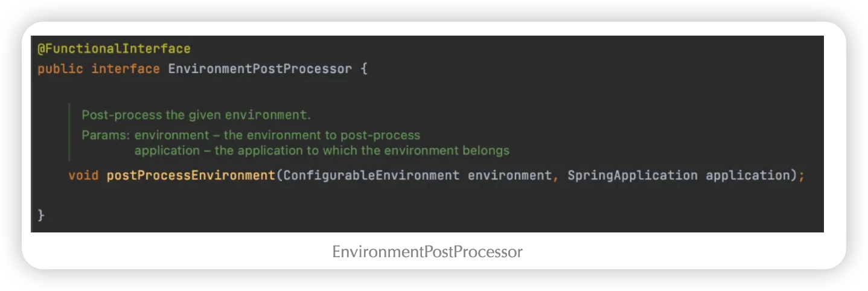Click the application parameter name
This screenshot has width=868, height=291.
pyautogui.click(x=747, y=176)
